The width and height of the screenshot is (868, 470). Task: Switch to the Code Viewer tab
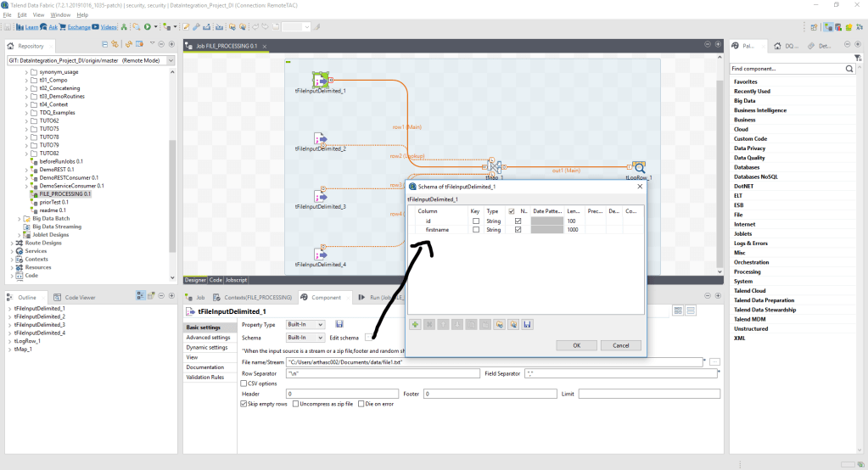tap(80, 298)
